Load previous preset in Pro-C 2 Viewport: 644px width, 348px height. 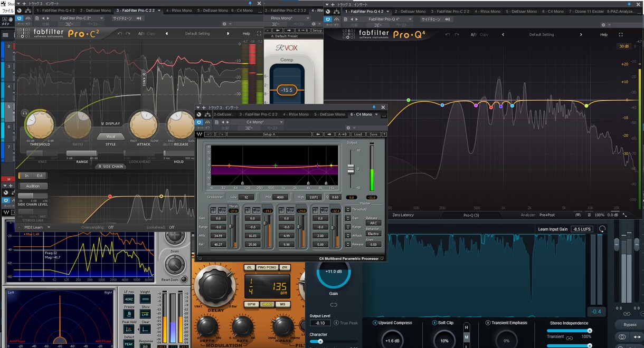coord(167,34)
